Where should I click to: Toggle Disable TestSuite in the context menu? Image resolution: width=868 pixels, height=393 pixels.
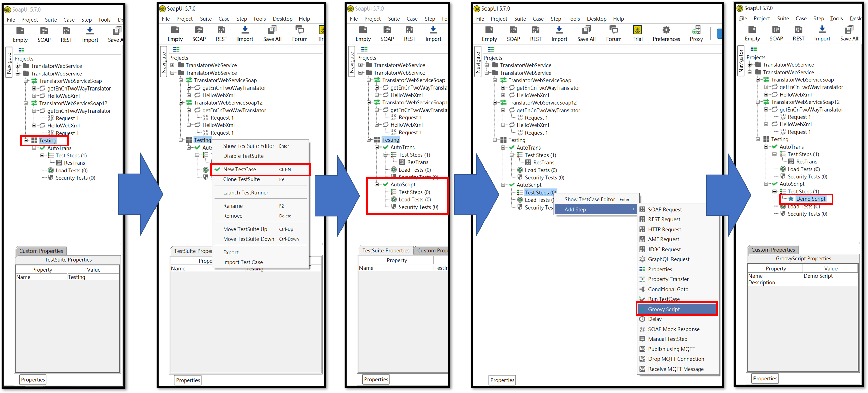click(x=243, y=156)
